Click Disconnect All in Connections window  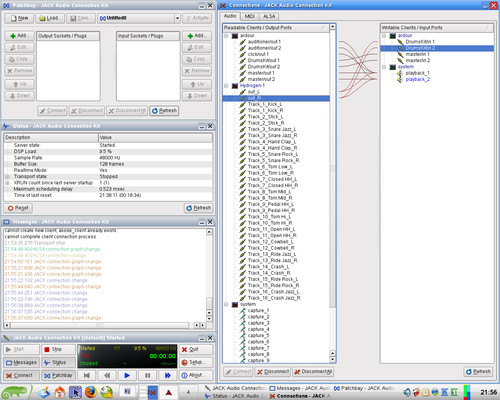(313, 371)
